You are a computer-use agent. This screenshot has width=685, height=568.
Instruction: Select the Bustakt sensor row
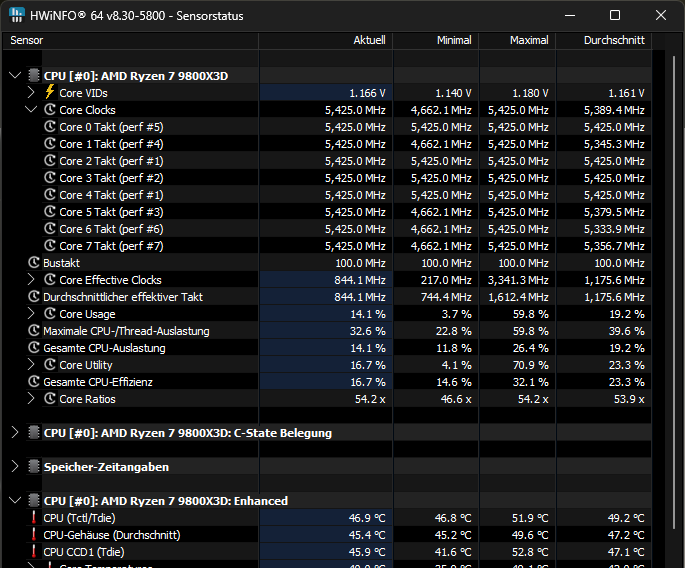(339, 263)
